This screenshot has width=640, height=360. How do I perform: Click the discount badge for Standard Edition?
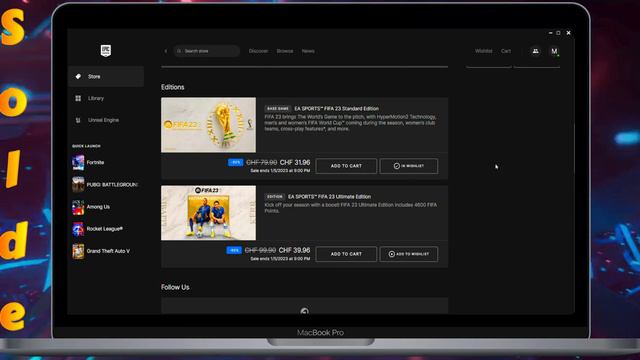click(236, 162)
